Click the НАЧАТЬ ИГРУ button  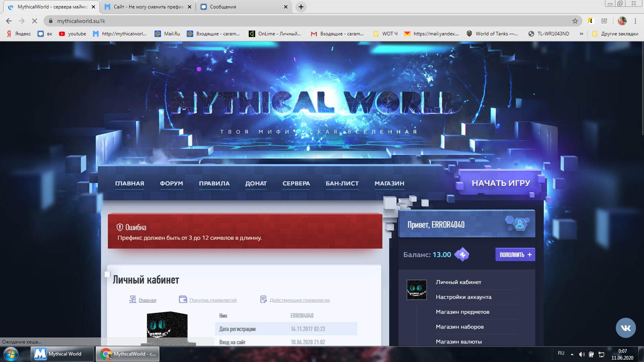pos(501,183)
